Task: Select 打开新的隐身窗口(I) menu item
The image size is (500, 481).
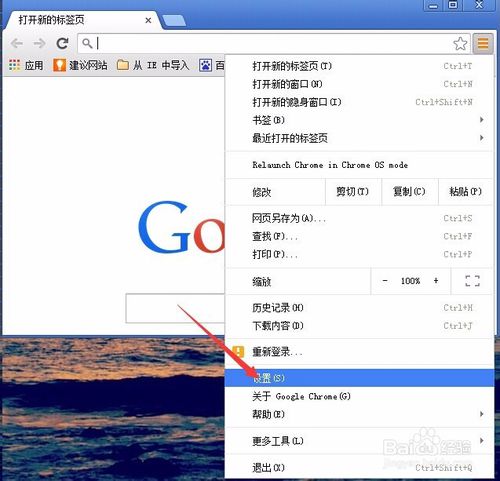Action: [359, 102]
